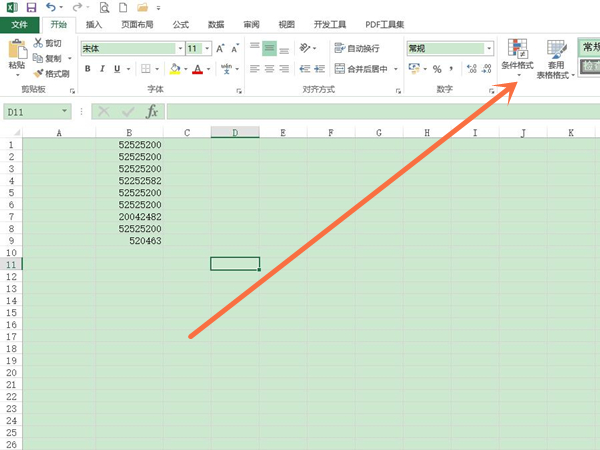Click the phonetic guide wen icon

[x=227, y=69]
